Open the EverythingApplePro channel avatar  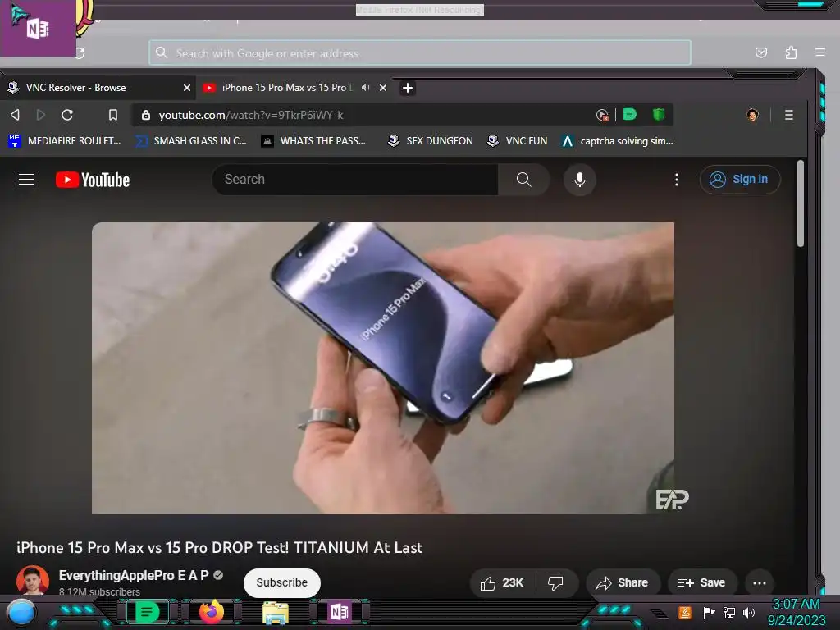[33, 581]
